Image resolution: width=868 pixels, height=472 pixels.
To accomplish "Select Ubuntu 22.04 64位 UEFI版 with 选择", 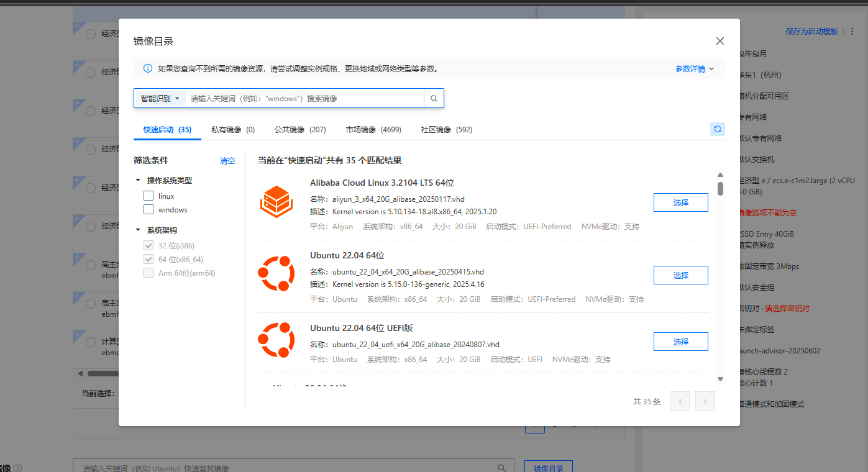I will pos(680,342).
